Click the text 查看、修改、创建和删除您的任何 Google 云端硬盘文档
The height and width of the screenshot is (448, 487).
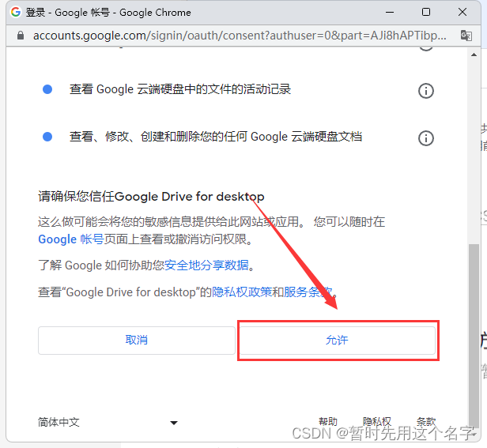[x=216, y=137]
